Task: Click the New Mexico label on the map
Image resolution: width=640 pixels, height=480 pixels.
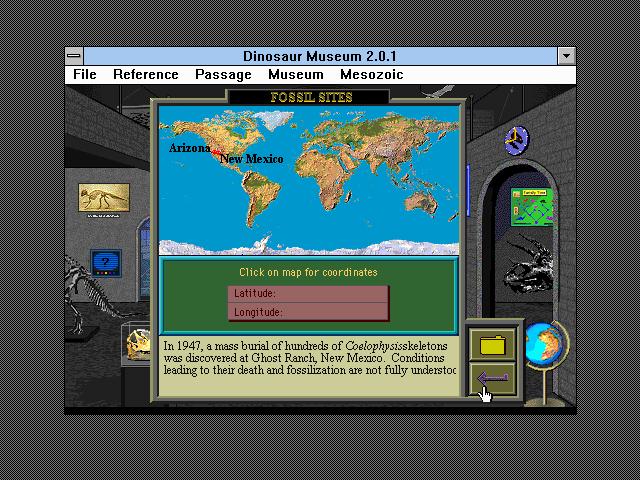Action: (251, 159)
